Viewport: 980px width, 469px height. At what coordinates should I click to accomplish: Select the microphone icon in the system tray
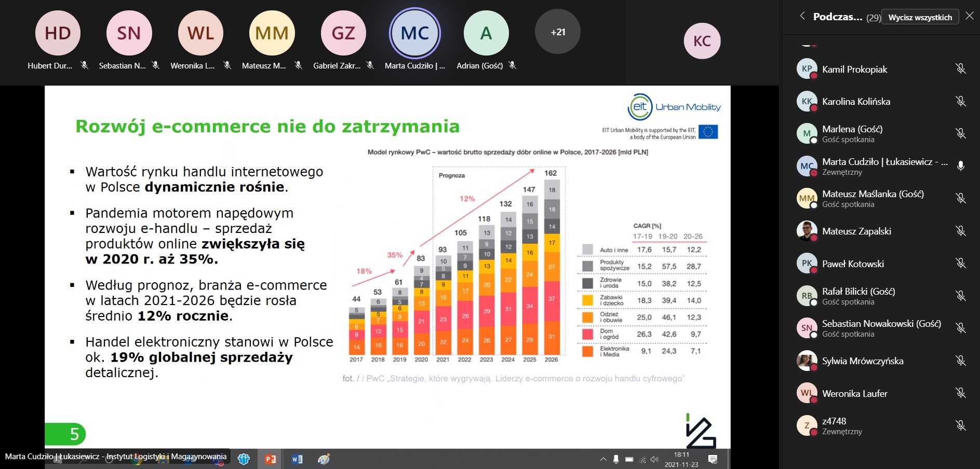pyautogui.click(x=616, y=459)
